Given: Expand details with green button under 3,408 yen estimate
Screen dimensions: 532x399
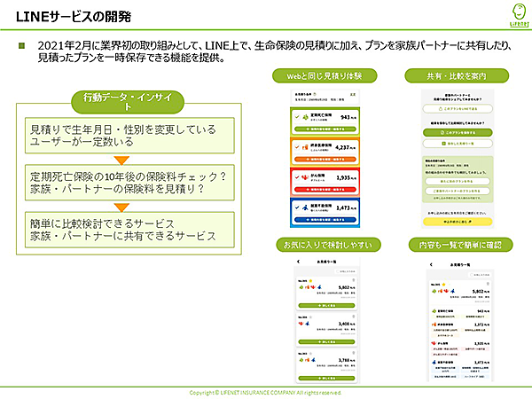Looking at the screenshot, I should point(326,341).
